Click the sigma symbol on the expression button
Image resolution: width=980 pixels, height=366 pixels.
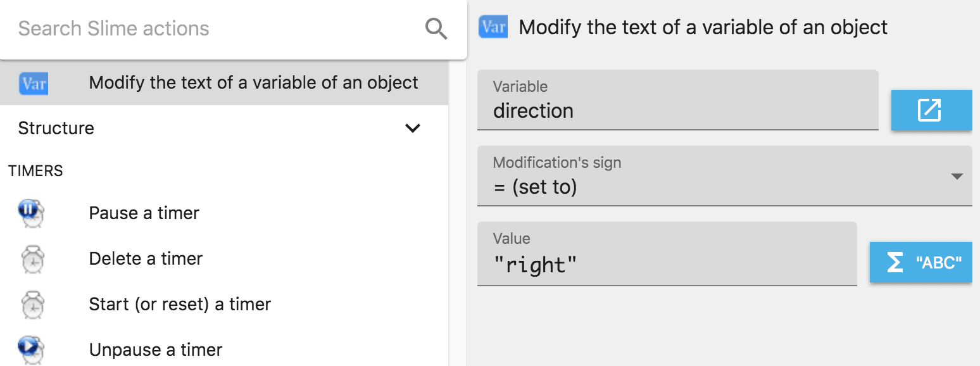click(x=895, y=263)
